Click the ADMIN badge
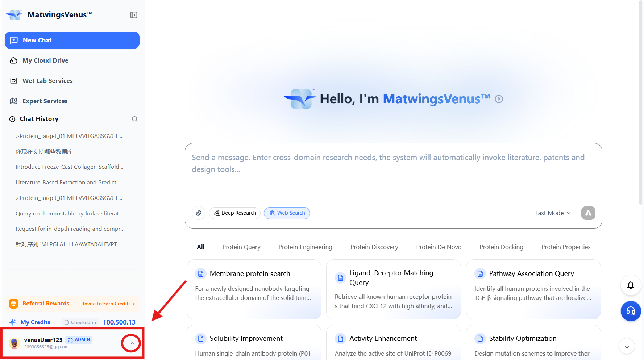This screenshot has height=360, width=644. 79,340
